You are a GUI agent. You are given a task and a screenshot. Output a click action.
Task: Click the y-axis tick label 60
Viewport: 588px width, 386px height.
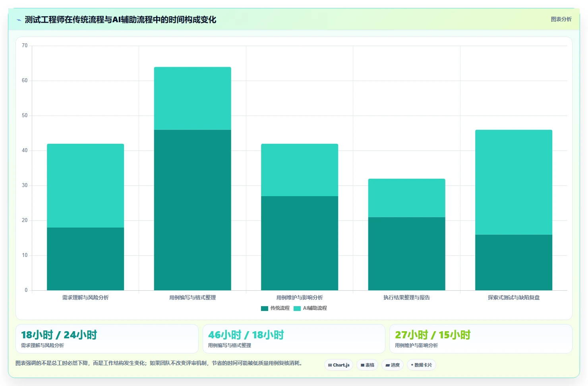point(25,81)
